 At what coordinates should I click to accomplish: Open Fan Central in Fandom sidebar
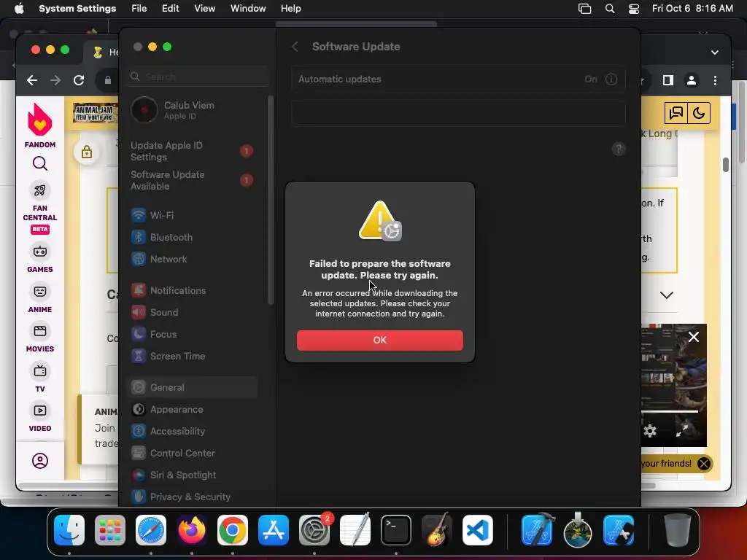40,208
